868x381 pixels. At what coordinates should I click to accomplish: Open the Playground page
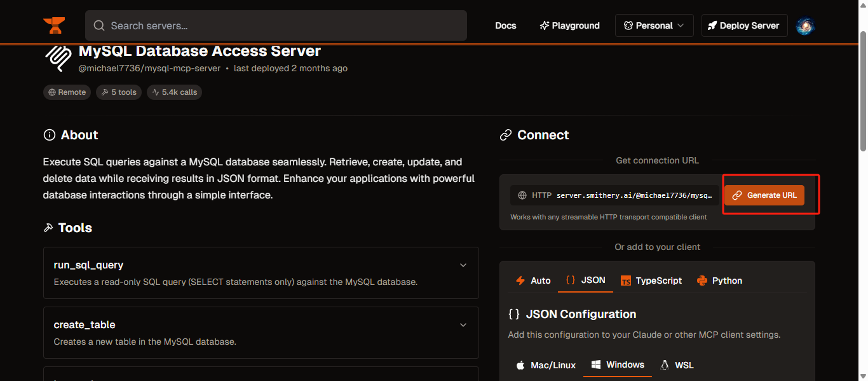pos(569,25)
